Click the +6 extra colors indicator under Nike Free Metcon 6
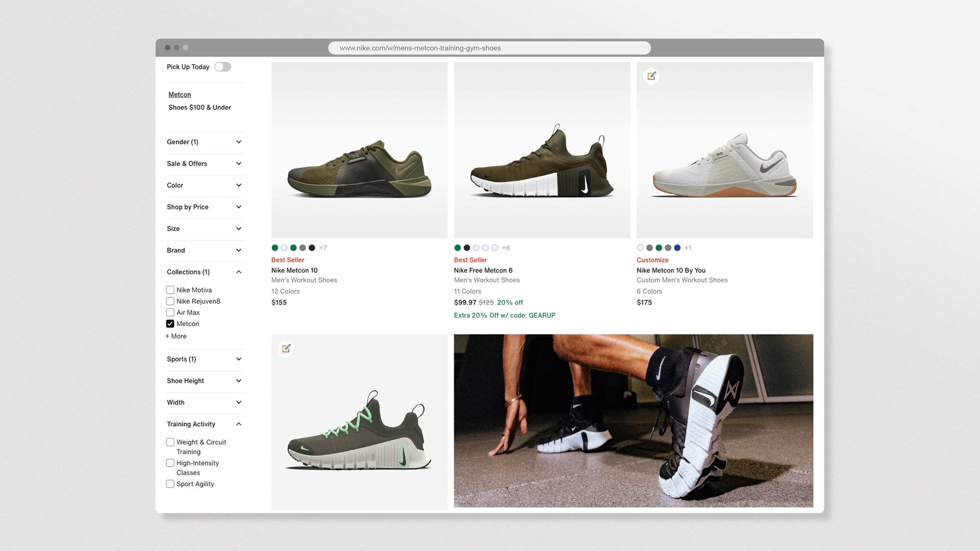Image resolution: width=980 pixels, height=551 pixels. tap(506, 248)
